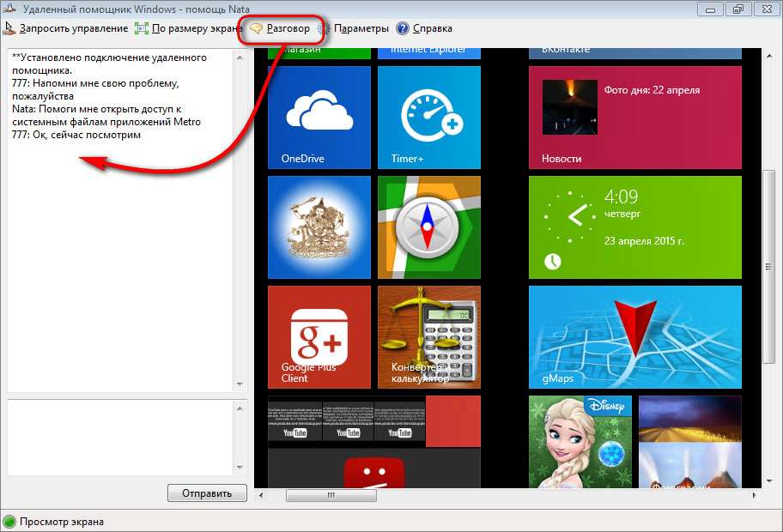This screenshot has height=532, width=783.
Task: Click remote screen scroll-left arrow
Action: pos(261,495)
